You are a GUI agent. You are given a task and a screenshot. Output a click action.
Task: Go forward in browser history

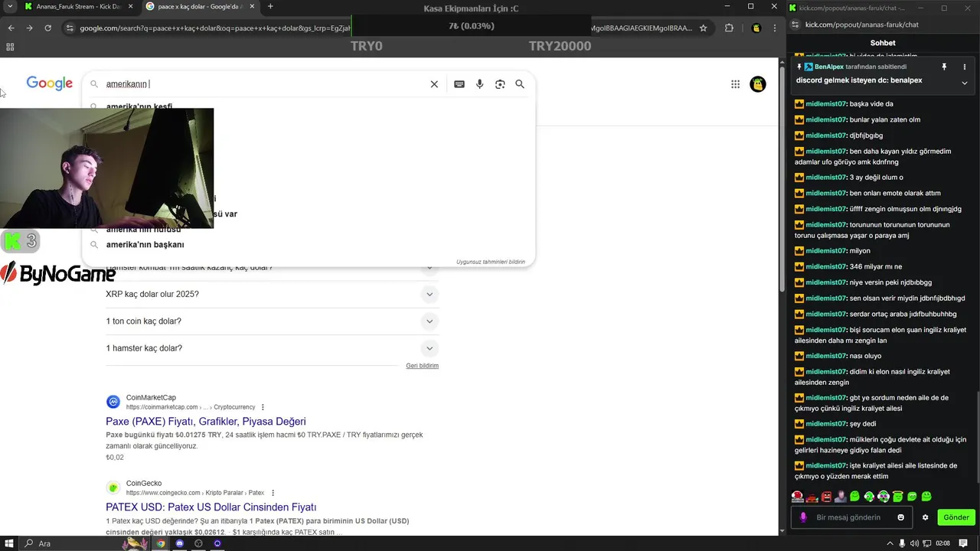29,28
